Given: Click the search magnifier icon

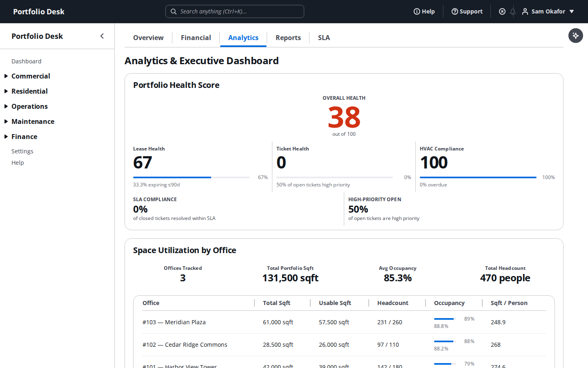Looking at the screenshot, I should pos(174,11).
